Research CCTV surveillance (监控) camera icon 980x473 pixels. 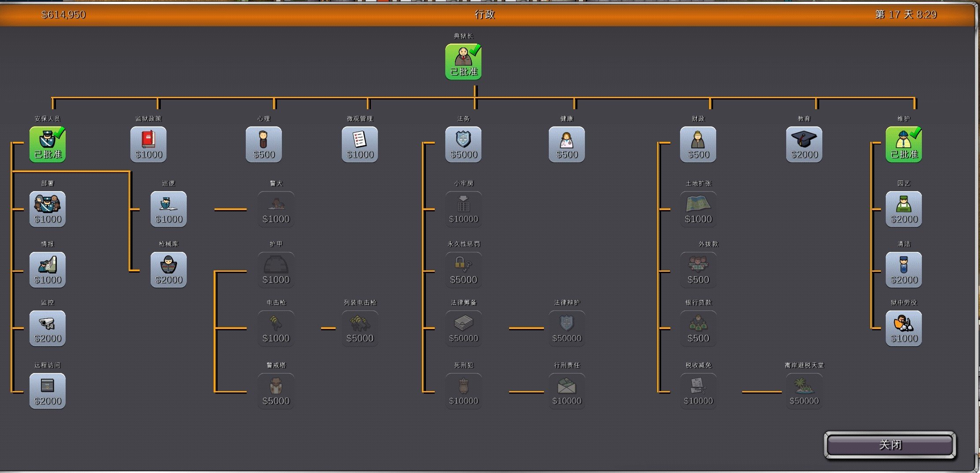pos(48,329)
